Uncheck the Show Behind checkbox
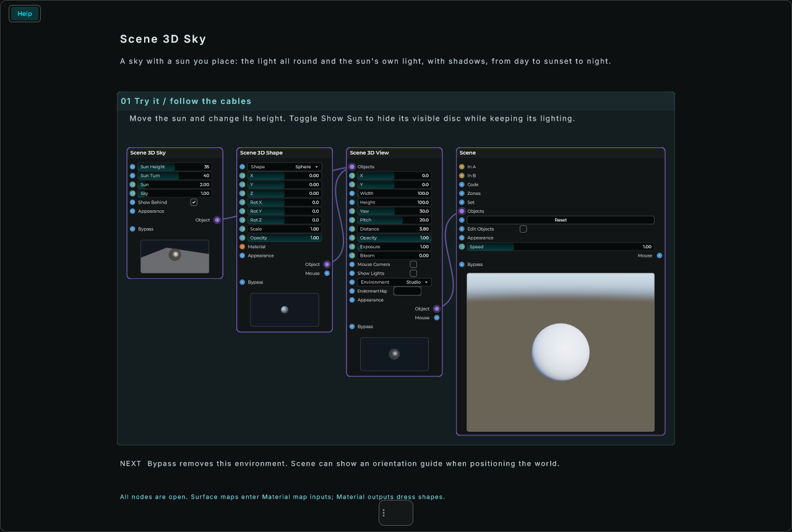The height and width of the screenshot is (532, 792). coord(194,202)
